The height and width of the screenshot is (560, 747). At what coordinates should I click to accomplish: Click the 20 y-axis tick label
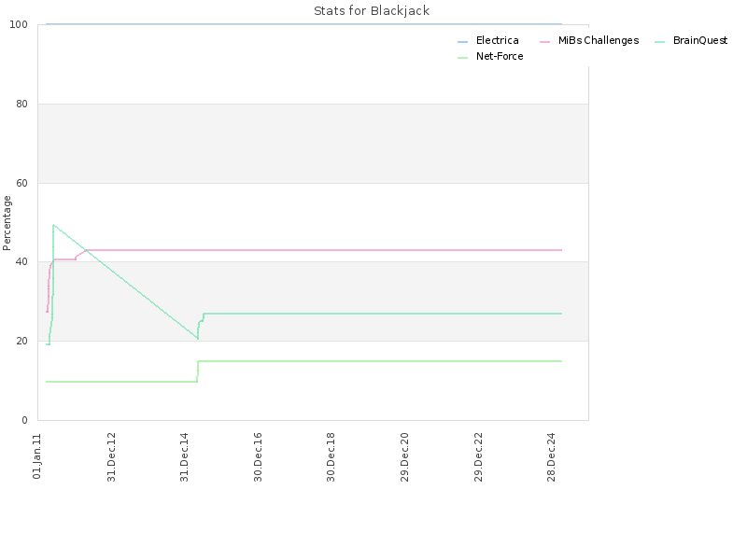(x=21, y=341)
